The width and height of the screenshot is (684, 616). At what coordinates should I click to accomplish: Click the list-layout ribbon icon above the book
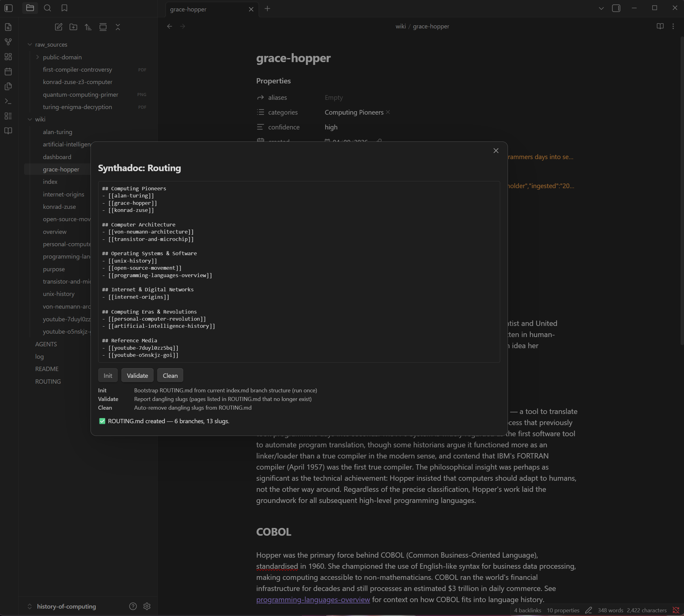pyautogui.click(x=8, y=116)
